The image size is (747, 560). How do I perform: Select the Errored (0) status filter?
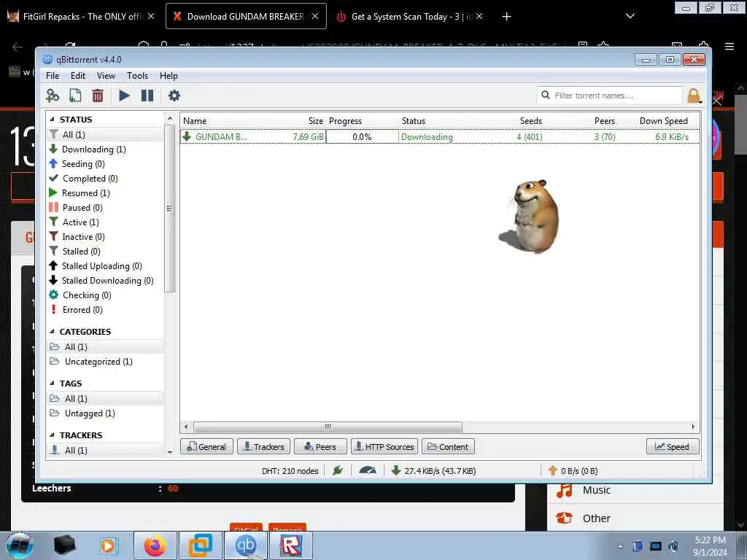pyautogui.click(x=105, y=310)
